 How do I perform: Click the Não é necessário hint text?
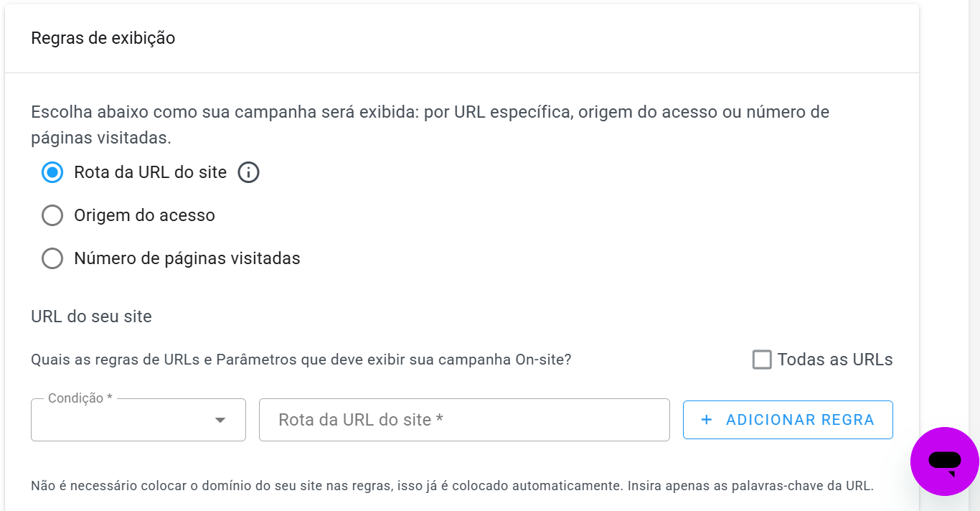452,486
